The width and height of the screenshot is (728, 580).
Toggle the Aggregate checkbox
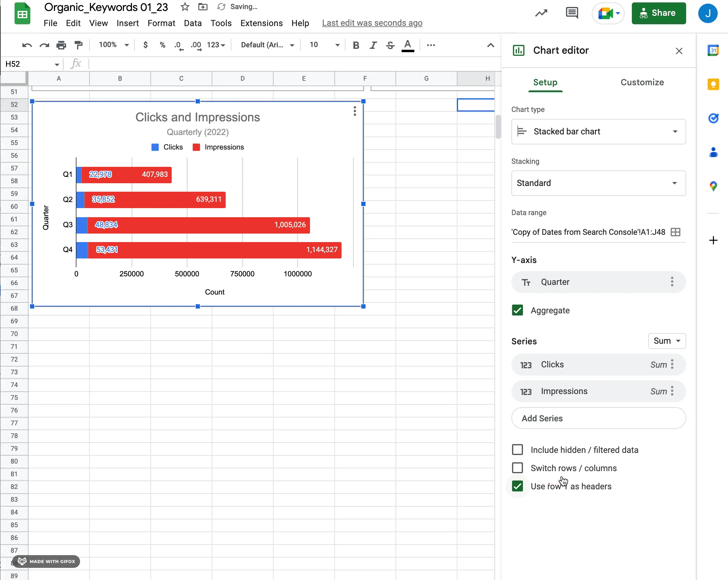tap(517, 310)
